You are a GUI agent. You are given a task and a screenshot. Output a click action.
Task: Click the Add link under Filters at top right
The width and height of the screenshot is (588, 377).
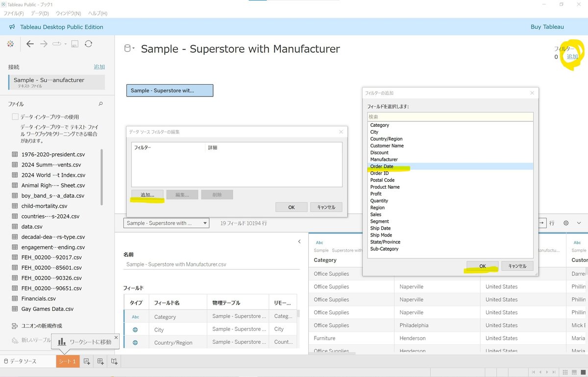pos(572,57)
